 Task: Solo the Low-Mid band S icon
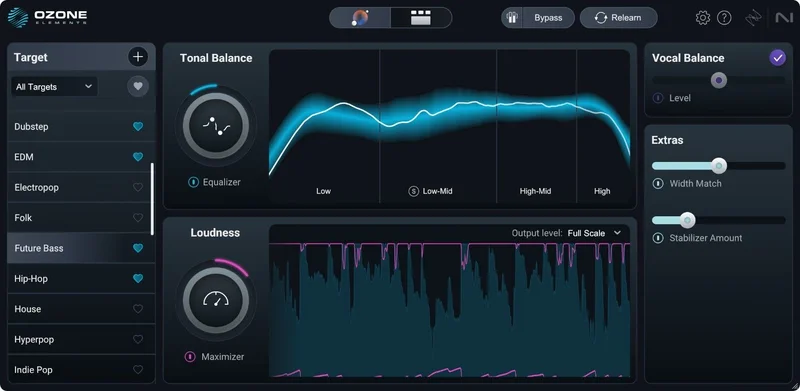pyautogui.click(x=413, y=191)
